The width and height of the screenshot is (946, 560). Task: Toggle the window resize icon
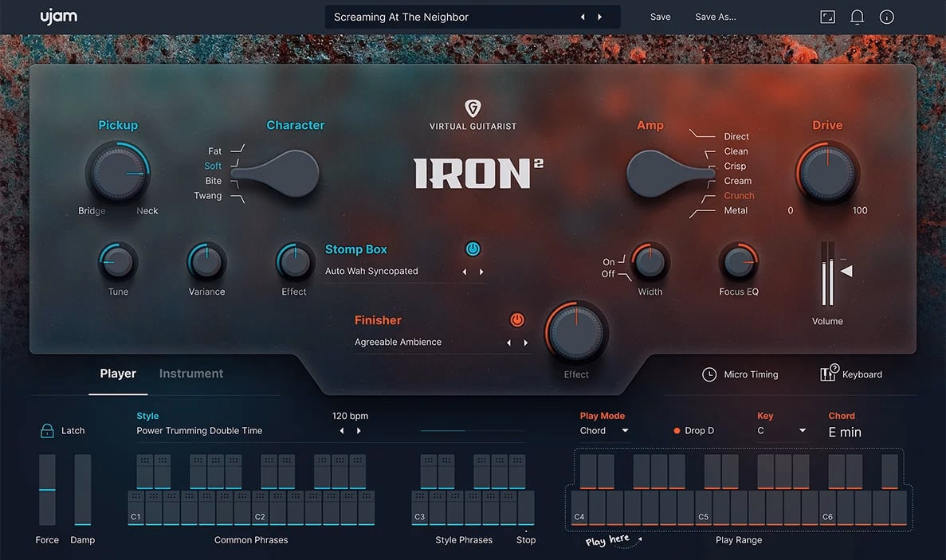click(828, 17)
